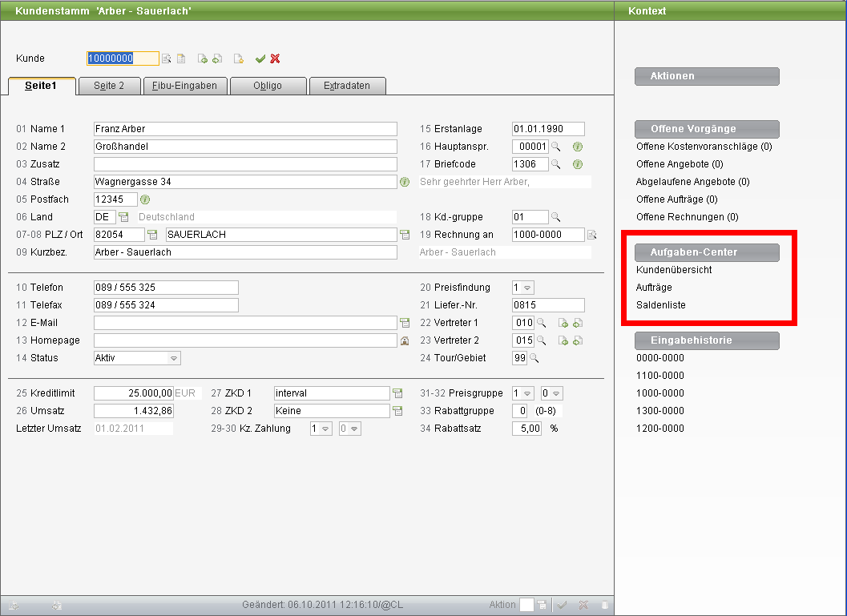Go to previous customer record icon

pyautogui.click(x=203, y=58)
